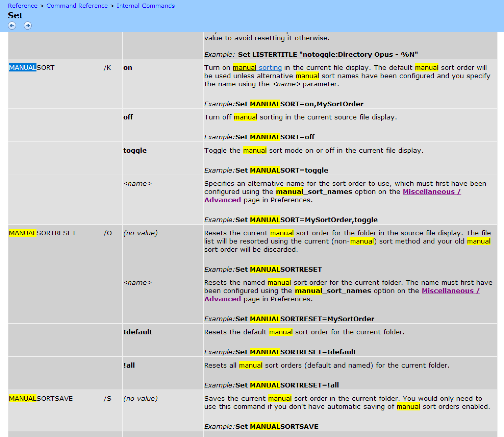
Task: Click 'Resets the default manual sort order' text
Action: (x=304, y=332)
